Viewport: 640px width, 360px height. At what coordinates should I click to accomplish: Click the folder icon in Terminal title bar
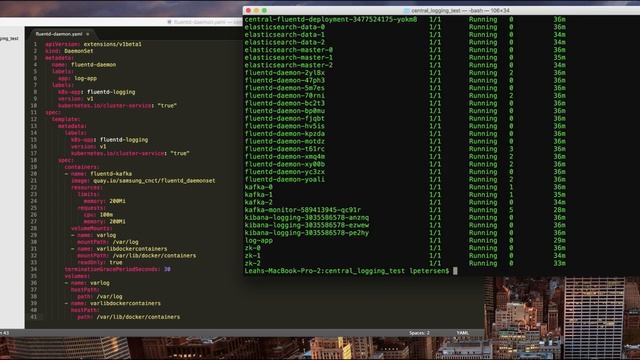407,11
